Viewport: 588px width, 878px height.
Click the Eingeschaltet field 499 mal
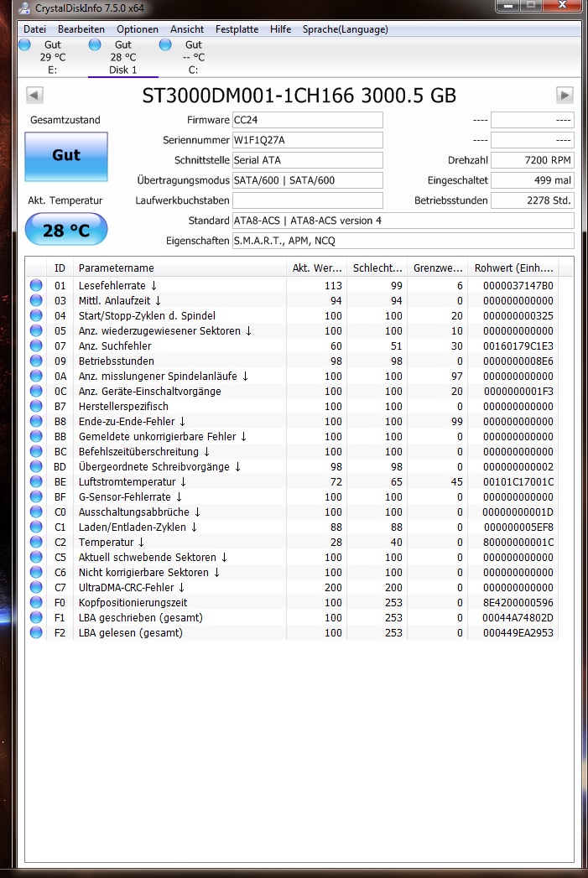click(x=533, y=180)
